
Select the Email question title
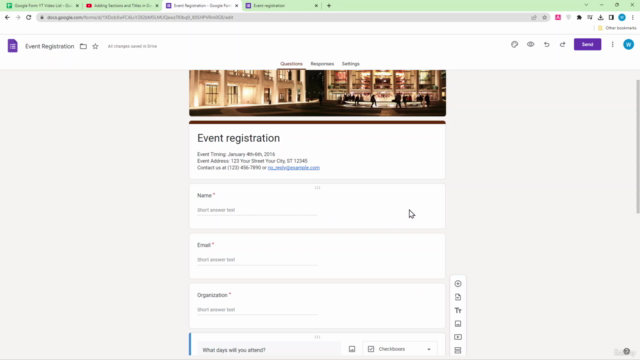pos(204,245)
